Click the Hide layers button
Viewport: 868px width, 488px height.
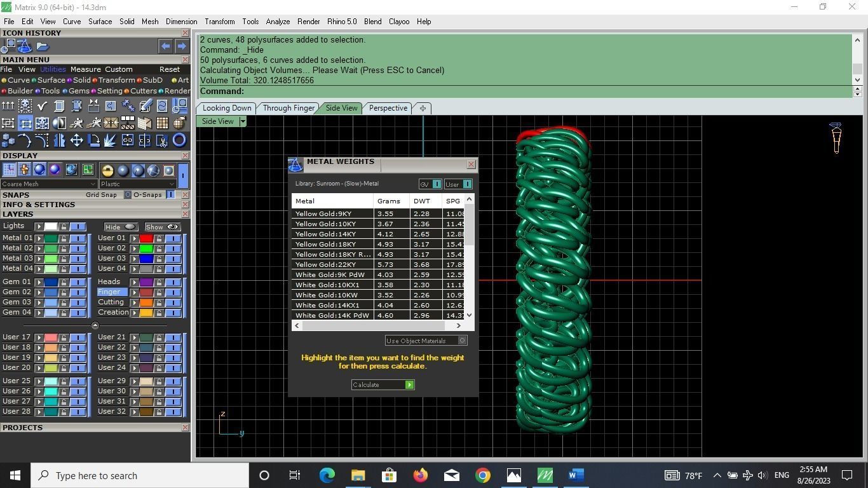(120, 227)
